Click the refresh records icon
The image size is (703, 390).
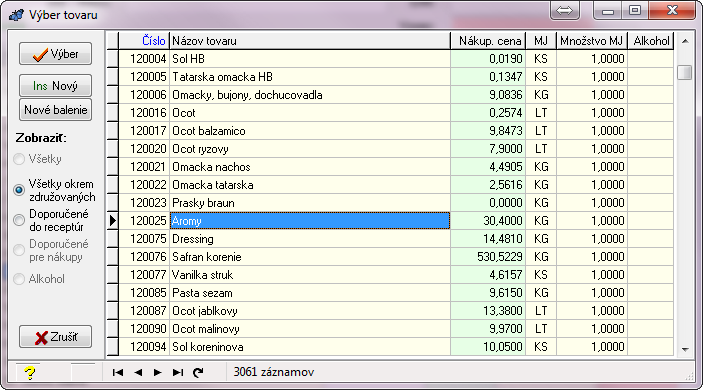click(x=198, y=373)
